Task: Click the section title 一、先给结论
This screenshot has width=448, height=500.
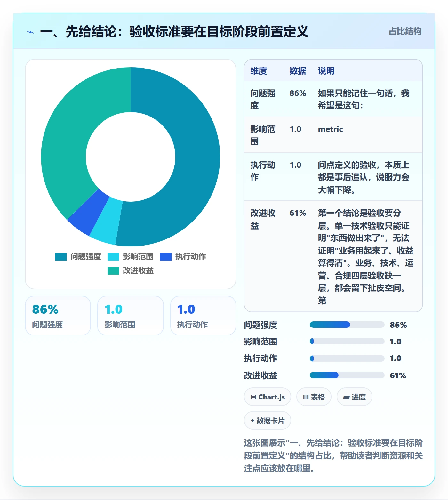Action: [x=174, y=31]
